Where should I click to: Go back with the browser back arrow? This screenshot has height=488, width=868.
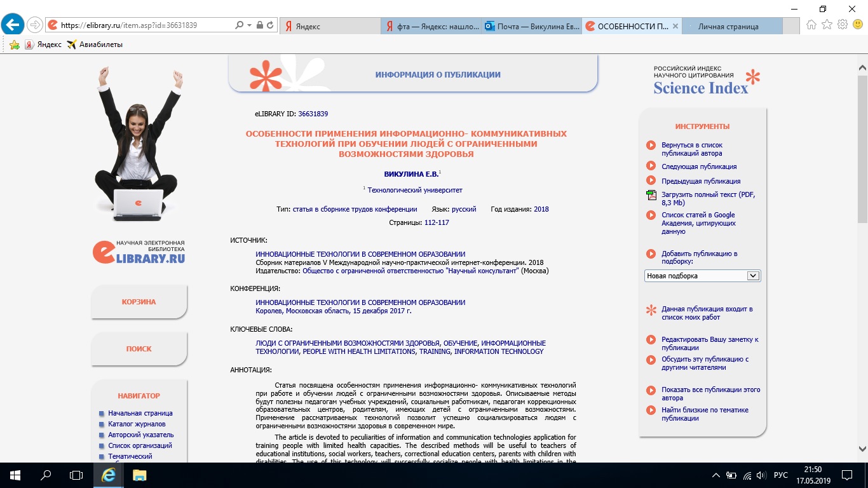click(13, 25)
